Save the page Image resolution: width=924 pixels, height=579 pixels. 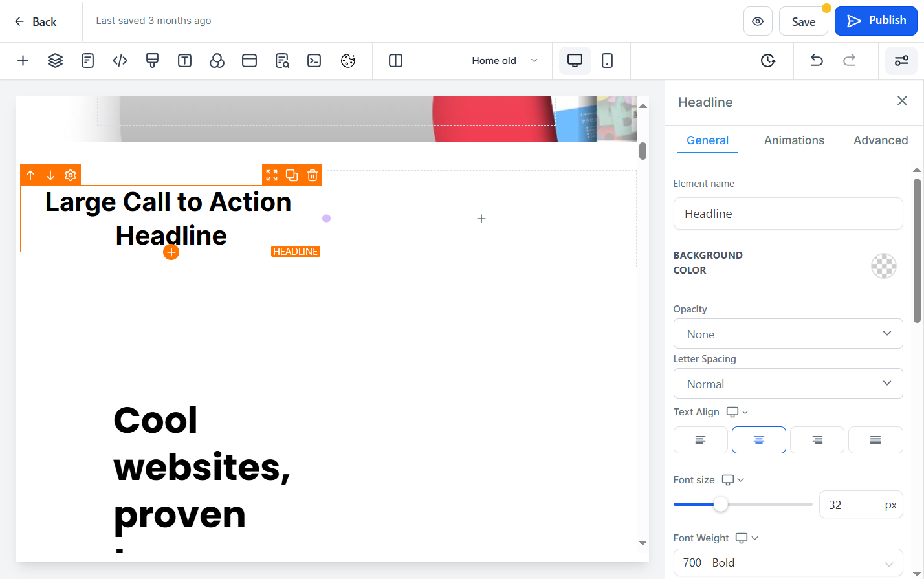804,21
